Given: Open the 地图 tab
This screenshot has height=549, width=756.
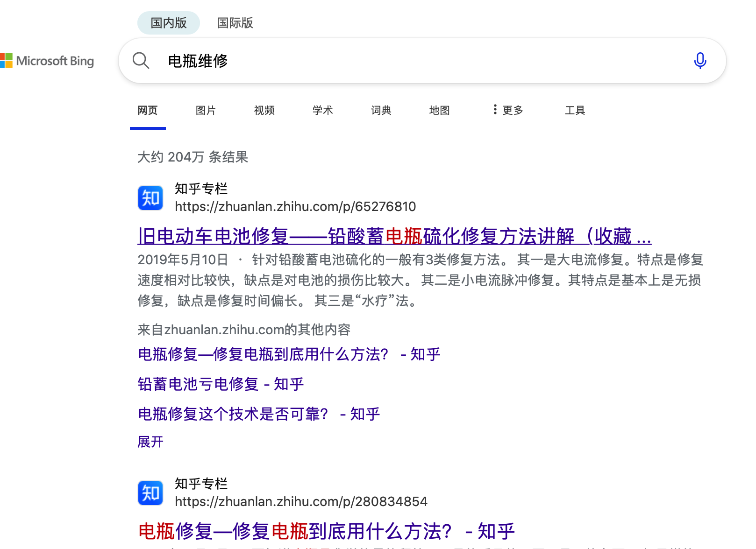Looking at the screenshot, I should [439, 111].
